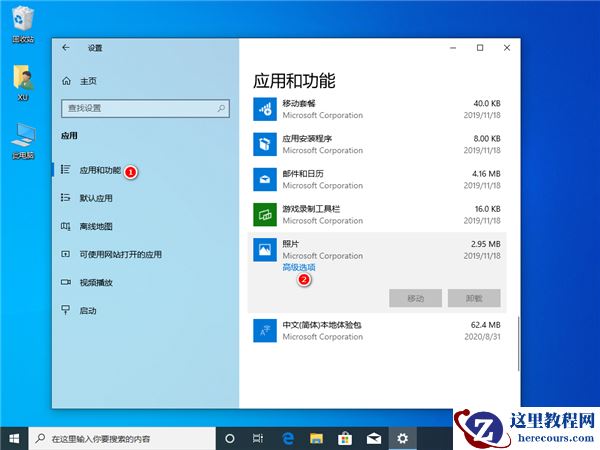Screen dimensions: 600x450
Task: Click the 62.4 MB size value
Action: pos(486,325)
